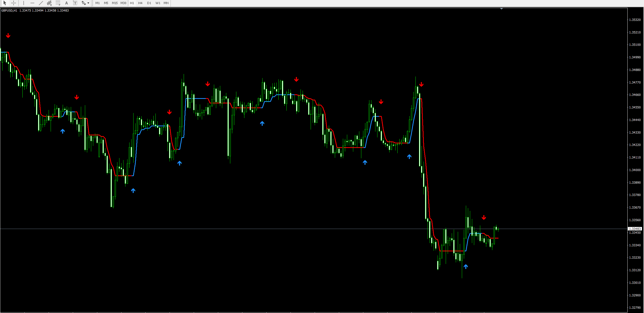644x313 pixels.
Task: Switch chart to D1 daily timeframe
Action: point(149,3)
